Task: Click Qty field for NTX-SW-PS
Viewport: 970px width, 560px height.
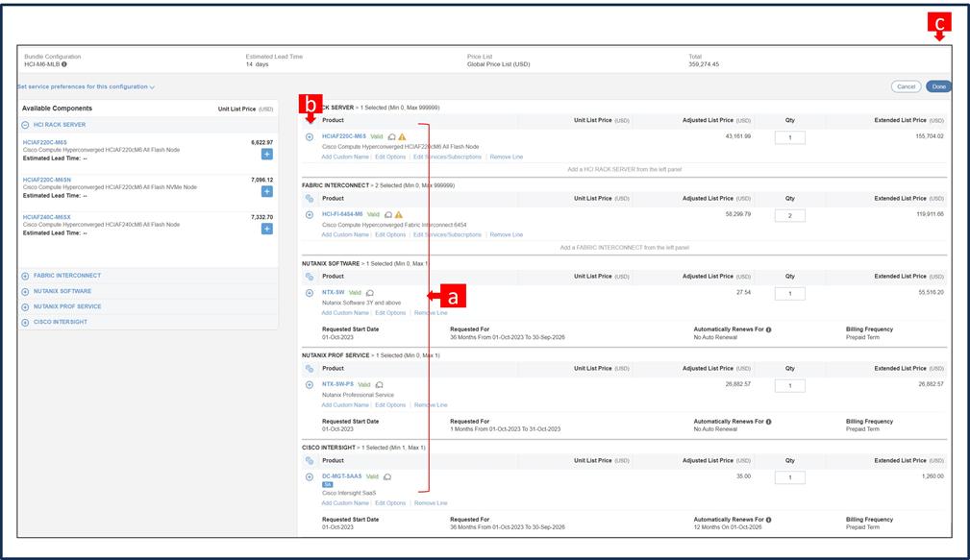Action: [x=790, y=386]
